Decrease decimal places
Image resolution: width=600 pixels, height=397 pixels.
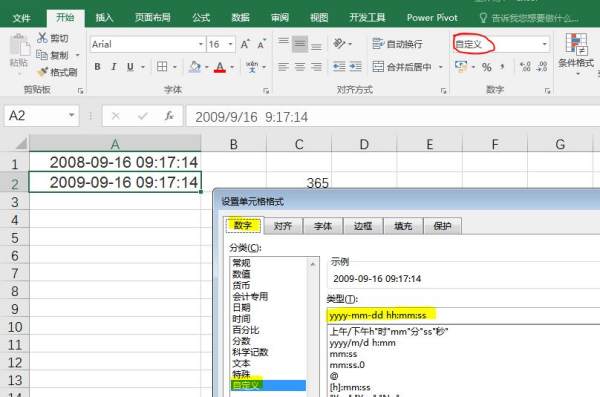point(542,67)
